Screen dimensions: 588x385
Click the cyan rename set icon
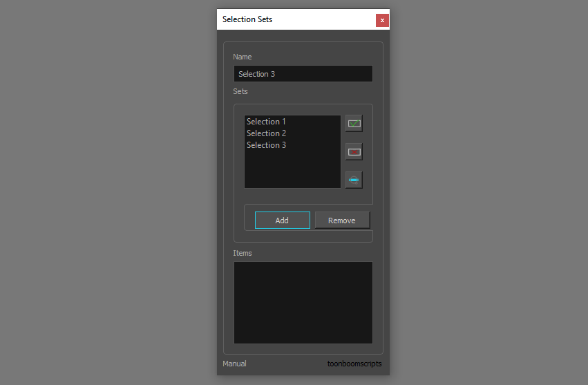pyautogui.click(x=354, y=180)
